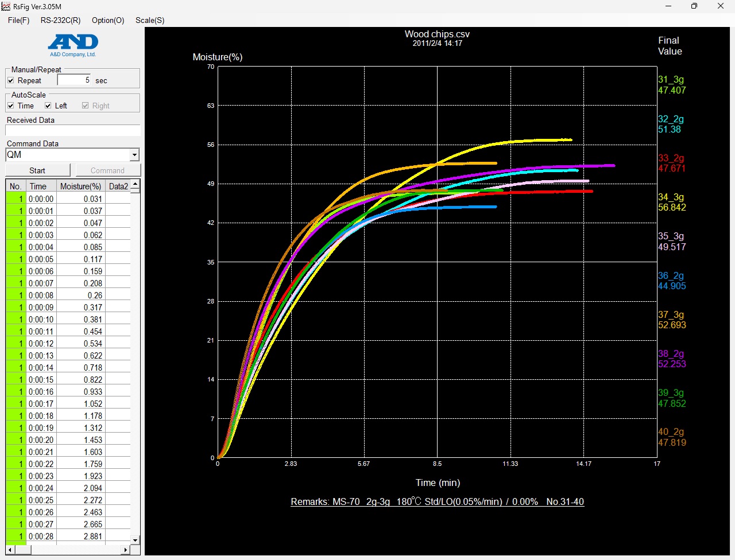Open the Option(O) menu
This screenshot has width=735, height=560.
(108, 20)
